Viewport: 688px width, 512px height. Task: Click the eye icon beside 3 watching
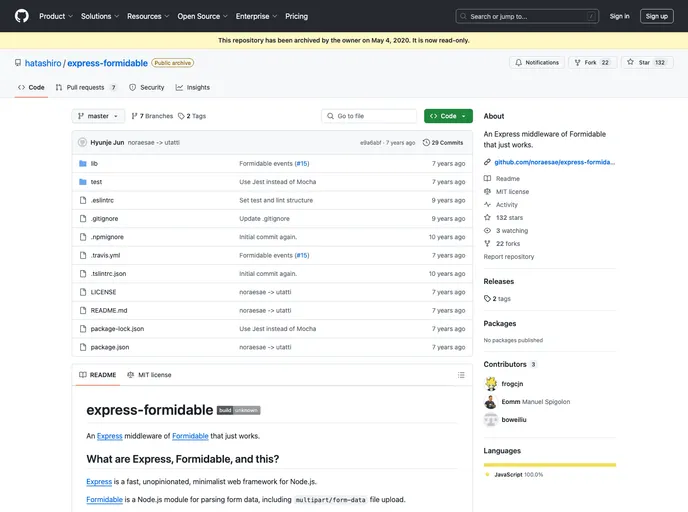pos(487,231)
